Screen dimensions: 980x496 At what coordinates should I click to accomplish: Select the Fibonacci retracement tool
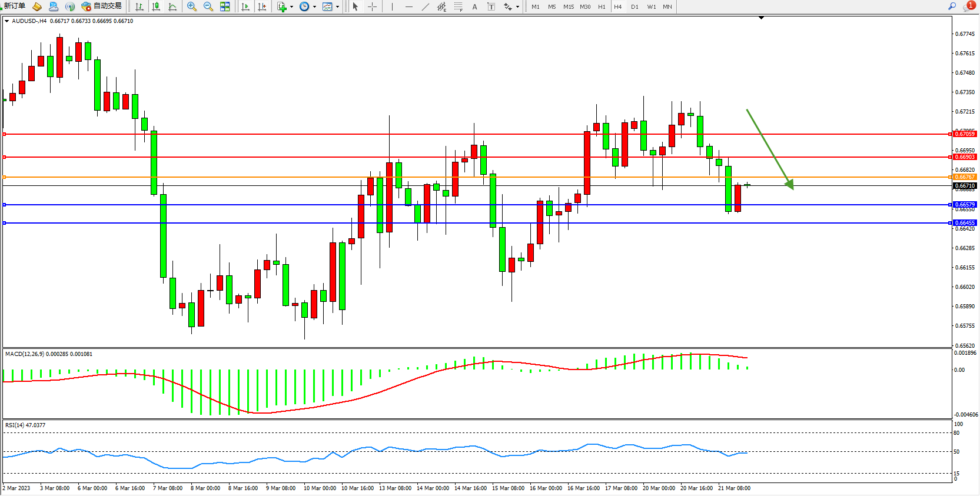point(458,6)
